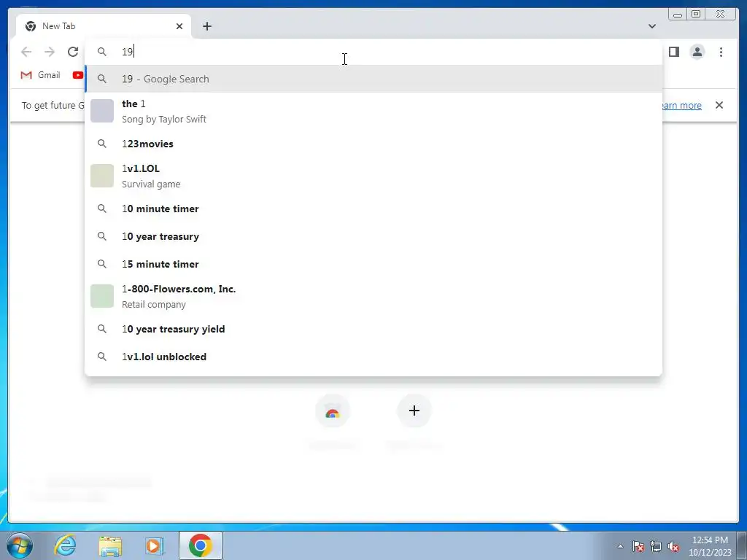Click the magnifier beside '10 year treasury yield'
This screenshot has width=747, height=560.
[x=102, y=329]
